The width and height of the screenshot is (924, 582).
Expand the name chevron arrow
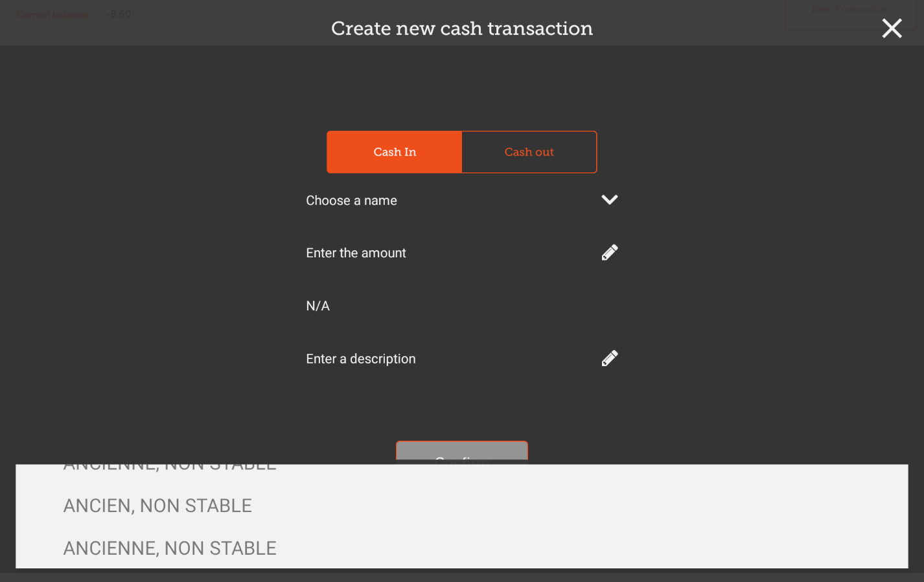(x=609, y=200)
